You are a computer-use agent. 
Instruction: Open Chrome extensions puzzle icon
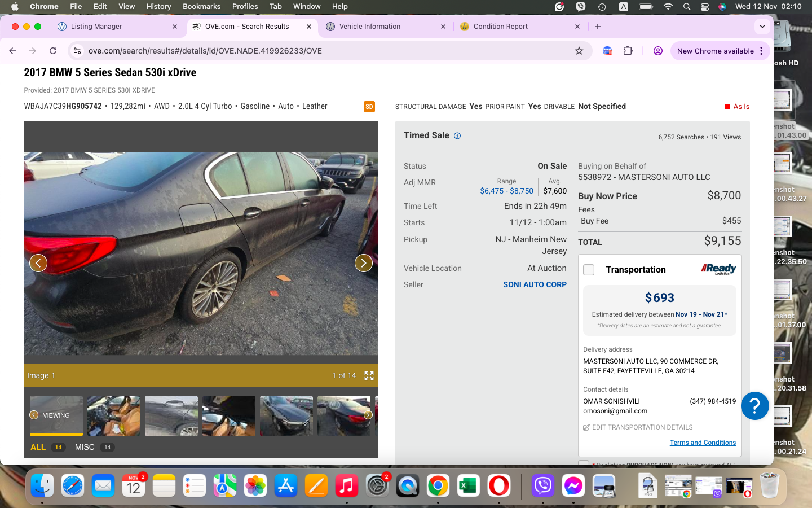click(628, 51)
